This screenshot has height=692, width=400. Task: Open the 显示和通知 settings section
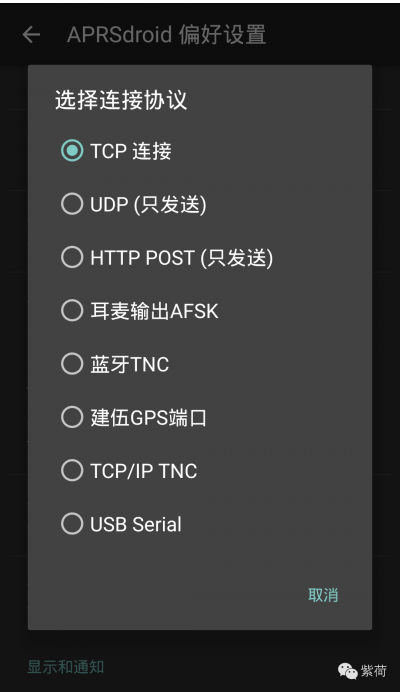tap(66, 666)
